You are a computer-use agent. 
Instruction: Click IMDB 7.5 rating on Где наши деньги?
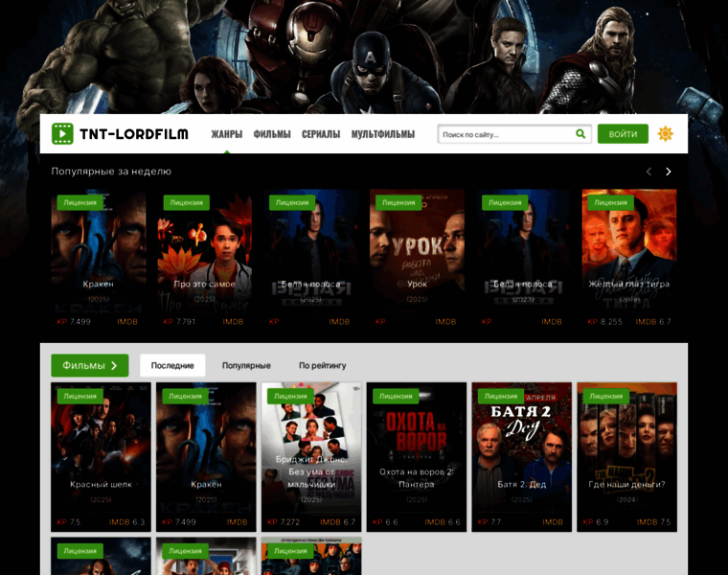coord(653,522)
